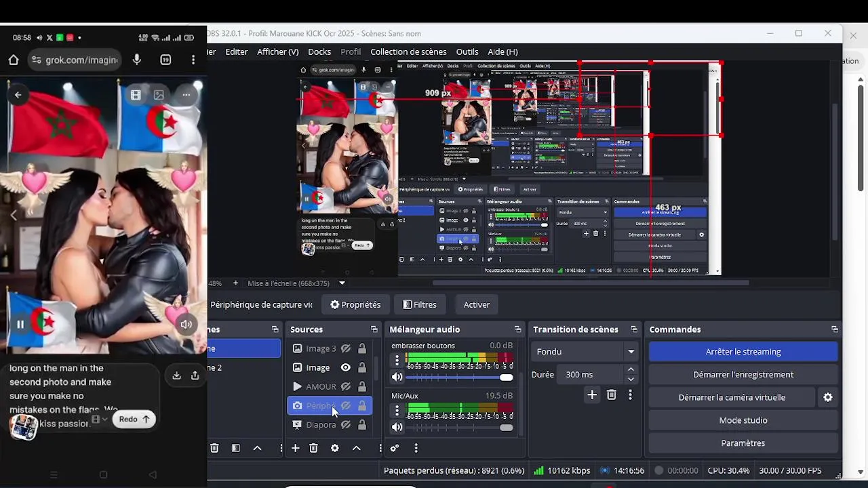Screen dimensions: 868x488
Task: Open scene filters icon in Scenes toolbar
Action: point(235,448)
